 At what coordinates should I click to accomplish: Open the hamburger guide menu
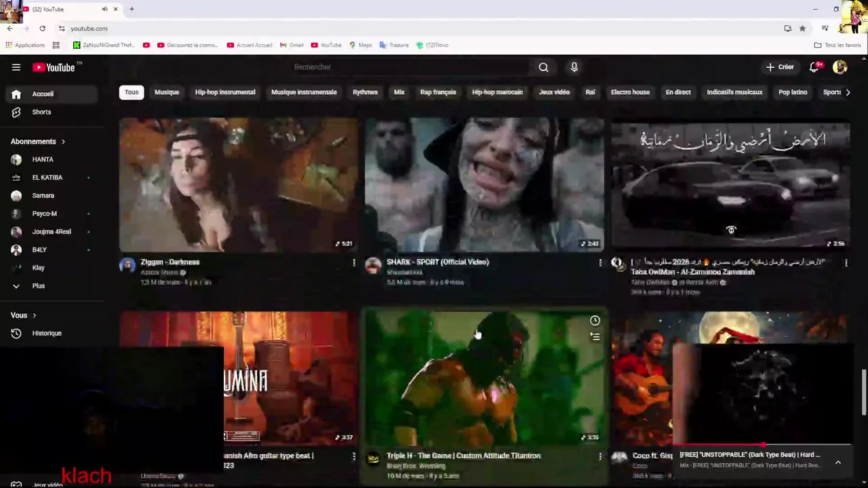16,67
